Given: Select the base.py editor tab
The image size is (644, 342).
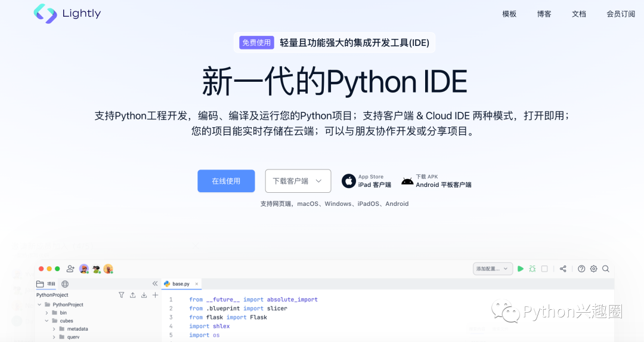Looking at the screenshot, I should (181, 284).
